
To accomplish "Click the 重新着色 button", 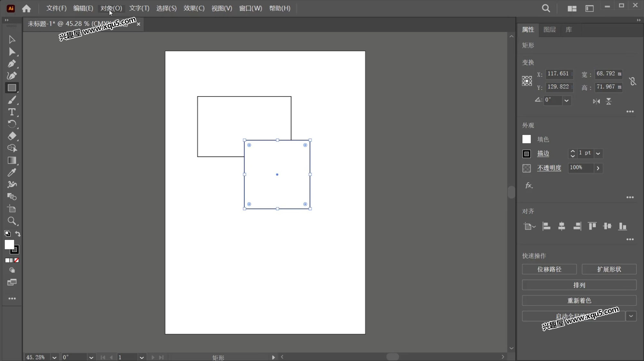I will pos(579,301).
